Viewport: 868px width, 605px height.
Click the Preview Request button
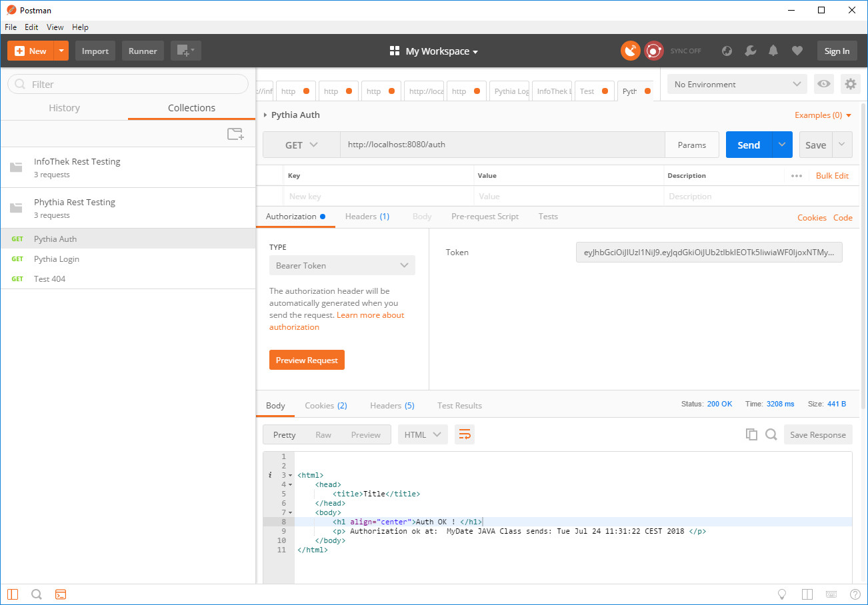coord(307,360)
